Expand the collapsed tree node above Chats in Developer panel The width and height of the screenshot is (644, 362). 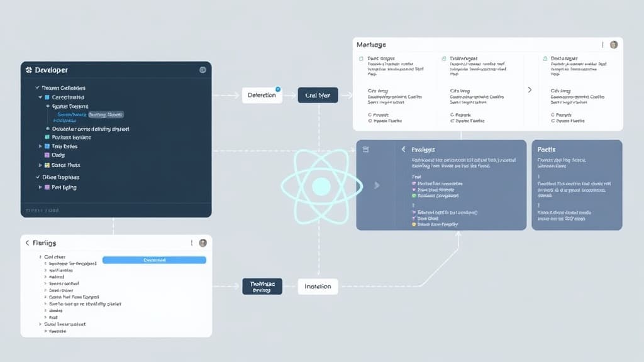pyautogui.click(x=39, y=146)
